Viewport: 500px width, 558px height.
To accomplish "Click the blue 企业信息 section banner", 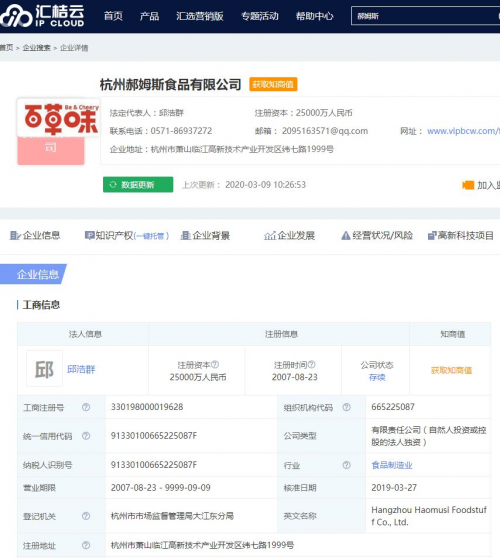I will click(33, 274).
